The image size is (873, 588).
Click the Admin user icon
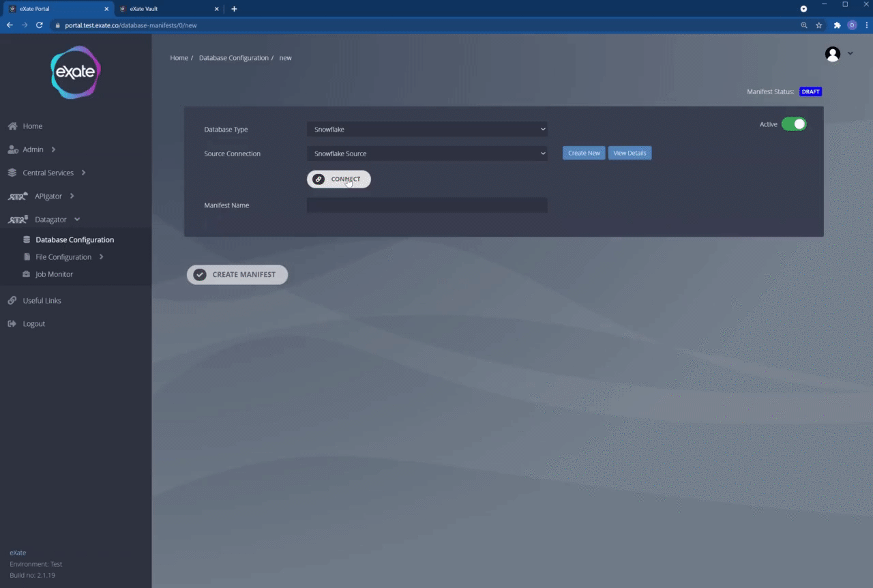pyautogui.click(x=12, y=149)
